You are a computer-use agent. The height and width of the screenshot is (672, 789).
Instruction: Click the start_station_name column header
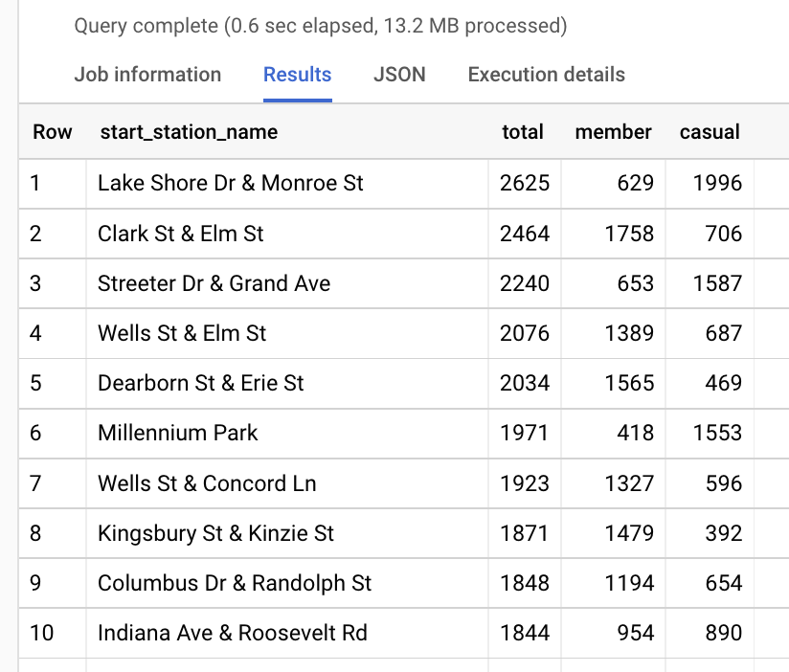click(x=189, y=132)
